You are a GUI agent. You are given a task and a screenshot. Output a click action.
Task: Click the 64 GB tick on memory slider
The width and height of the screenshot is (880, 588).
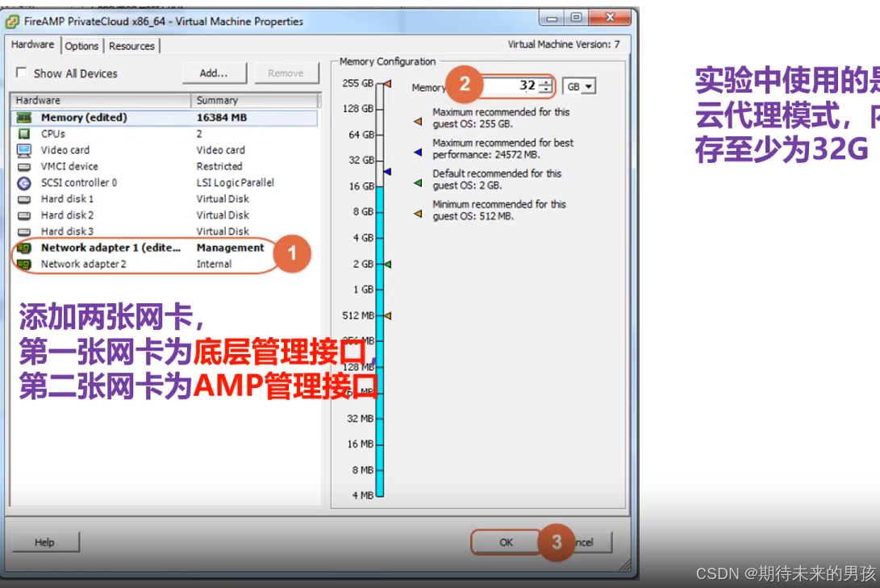379,135
